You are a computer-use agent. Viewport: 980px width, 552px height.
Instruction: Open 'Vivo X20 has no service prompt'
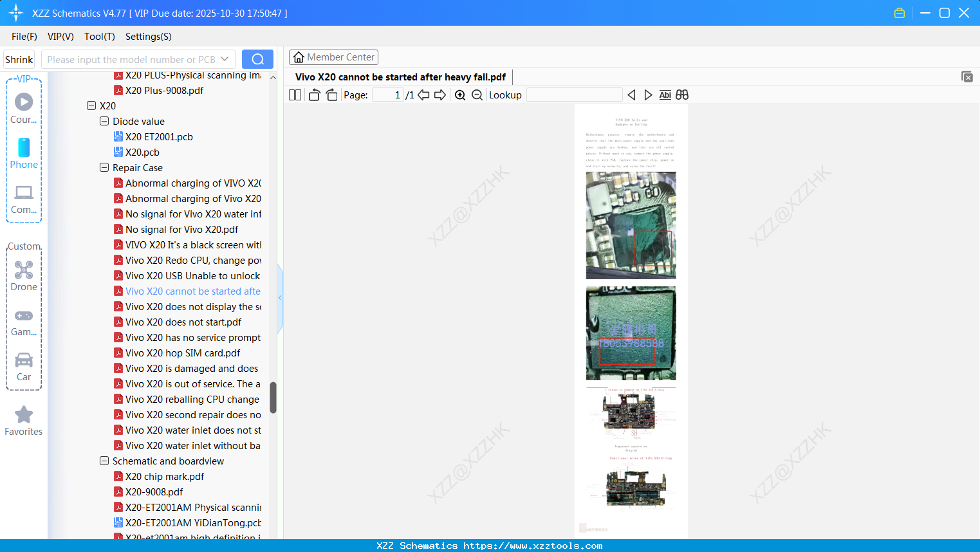point(193,337)
